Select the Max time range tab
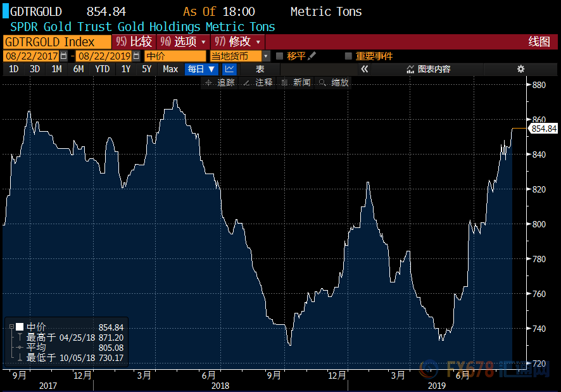The image size is (561, 392). click(170, 69)
